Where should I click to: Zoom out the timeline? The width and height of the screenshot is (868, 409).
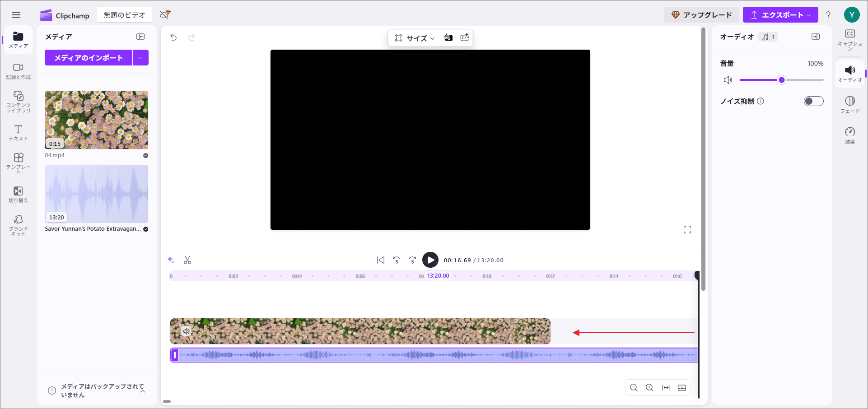coord(634,388)
